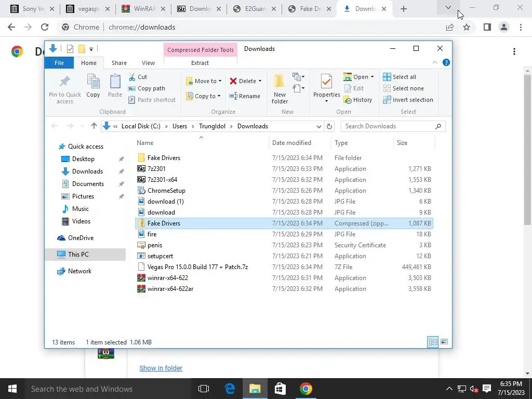Expand the Move to dropdown

[x=220, y=81]
